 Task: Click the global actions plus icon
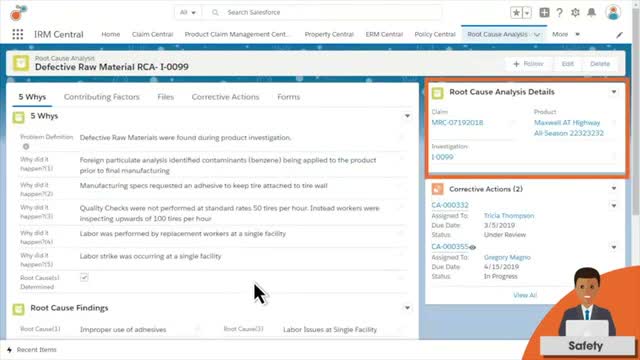point(544,13)
